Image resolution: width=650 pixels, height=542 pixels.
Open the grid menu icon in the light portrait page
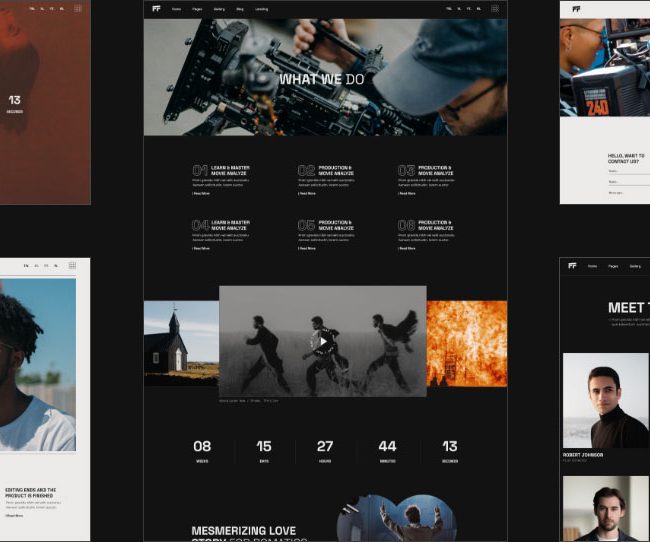[72, 265]
